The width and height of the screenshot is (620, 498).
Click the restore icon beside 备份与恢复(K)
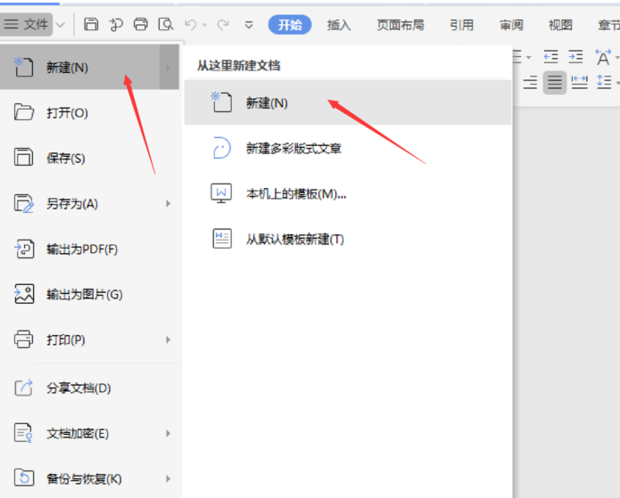24,477
